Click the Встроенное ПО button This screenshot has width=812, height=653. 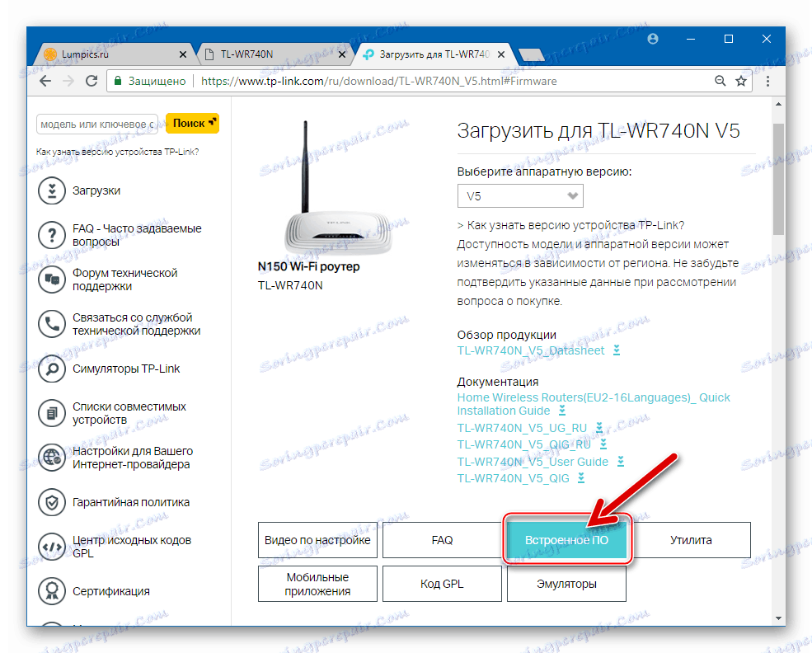point(566,540)
